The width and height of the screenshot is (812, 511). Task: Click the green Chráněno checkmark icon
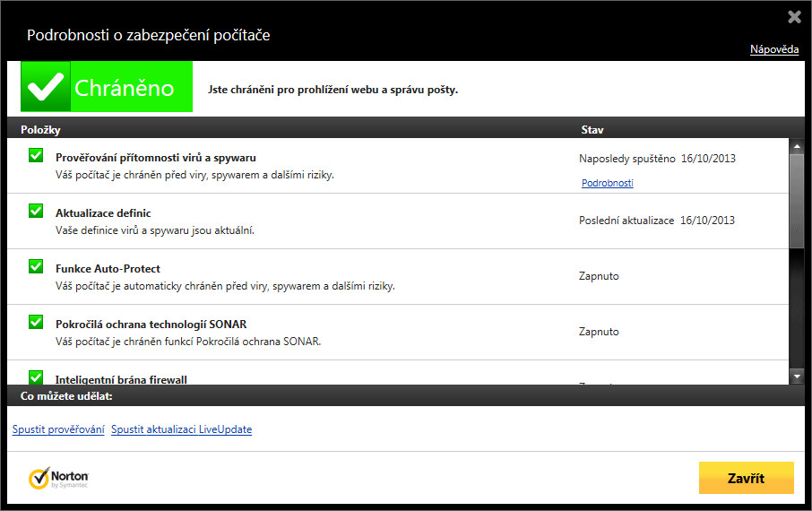pyautogui.click(x=46, y=87)
